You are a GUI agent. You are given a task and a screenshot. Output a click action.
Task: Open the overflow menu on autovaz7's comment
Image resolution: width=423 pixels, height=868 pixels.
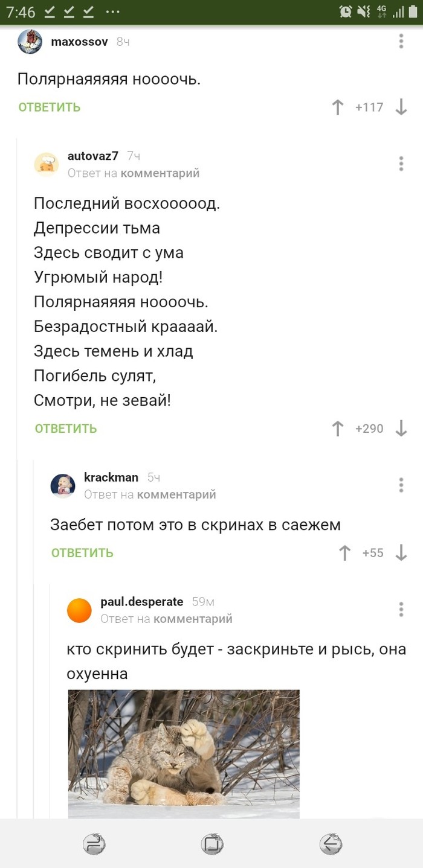(400, 163)
